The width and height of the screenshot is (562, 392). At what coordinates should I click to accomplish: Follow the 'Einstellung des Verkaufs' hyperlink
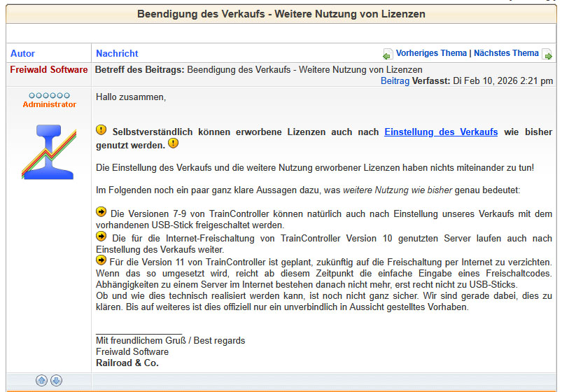coord(441,132)
